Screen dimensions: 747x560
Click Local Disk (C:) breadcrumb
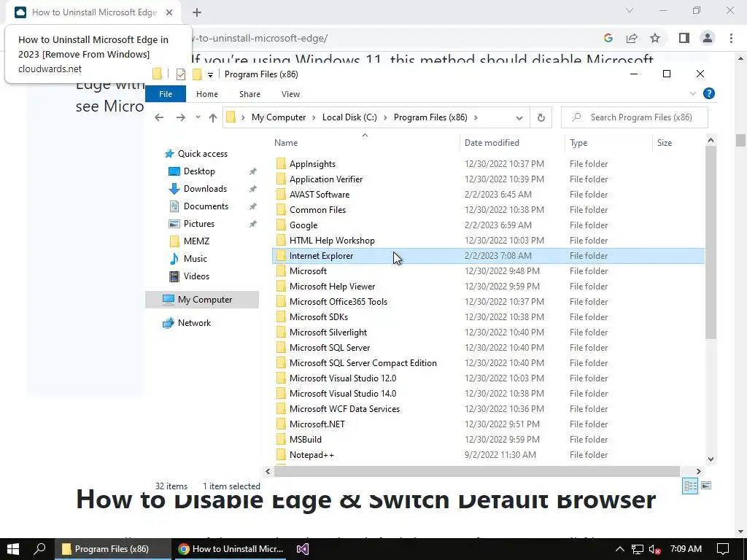point(349,117)
